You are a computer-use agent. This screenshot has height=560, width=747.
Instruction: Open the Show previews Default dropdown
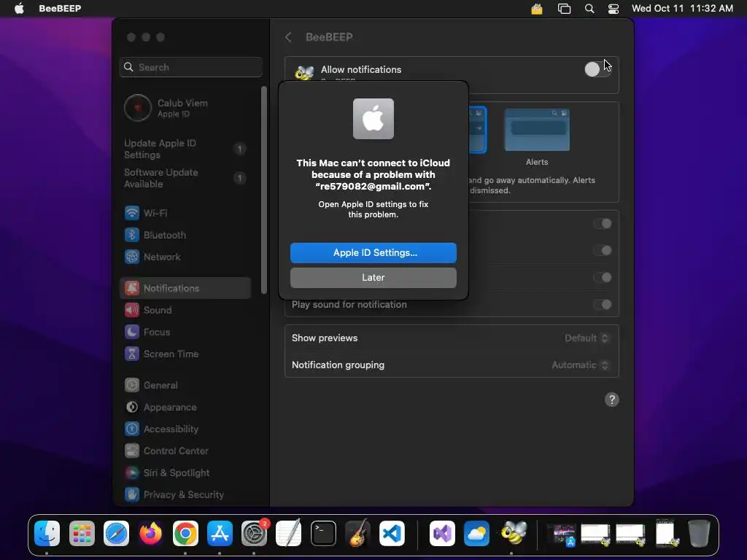(587, 338)
